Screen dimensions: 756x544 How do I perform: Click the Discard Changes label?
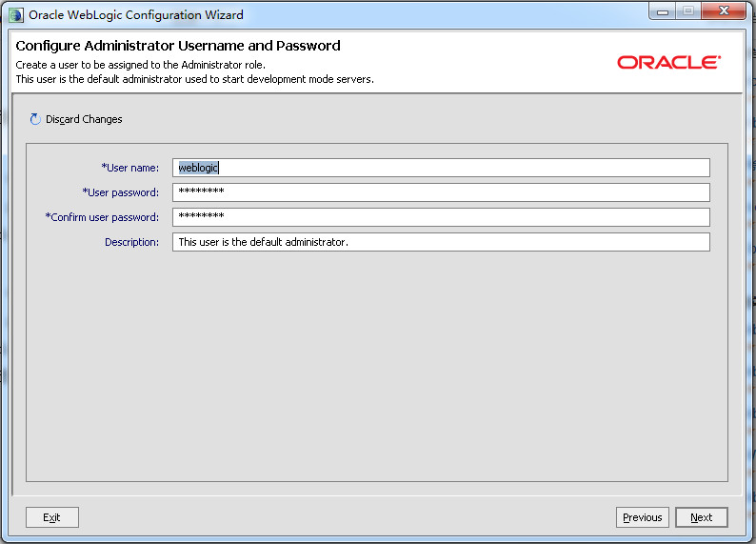[x=84, y=119]
